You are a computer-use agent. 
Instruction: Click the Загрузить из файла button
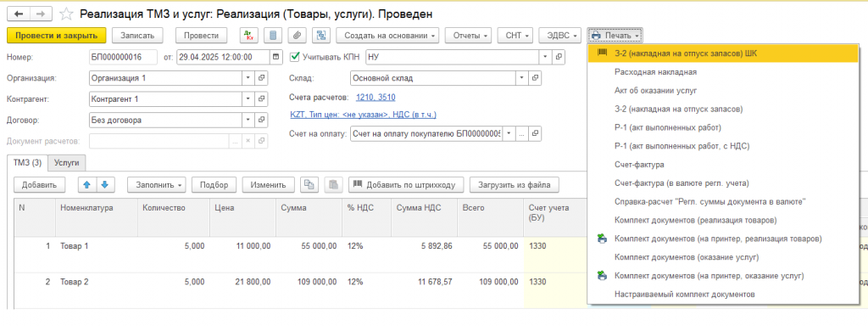point(515,184)
